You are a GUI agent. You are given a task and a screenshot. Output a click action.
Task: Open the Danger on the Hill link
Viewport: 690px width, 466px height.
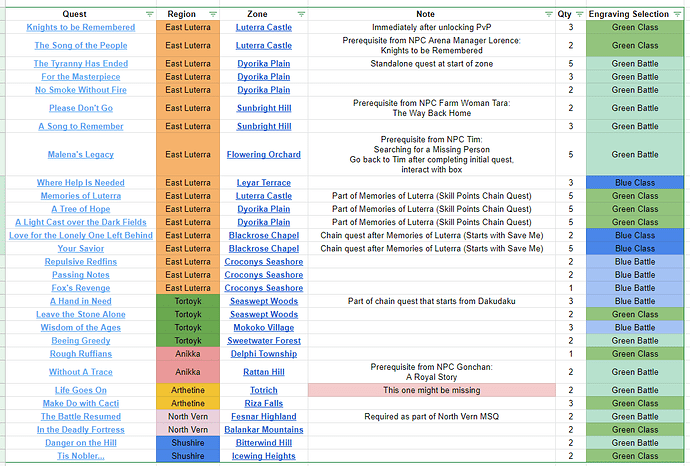tap(81, 443)
